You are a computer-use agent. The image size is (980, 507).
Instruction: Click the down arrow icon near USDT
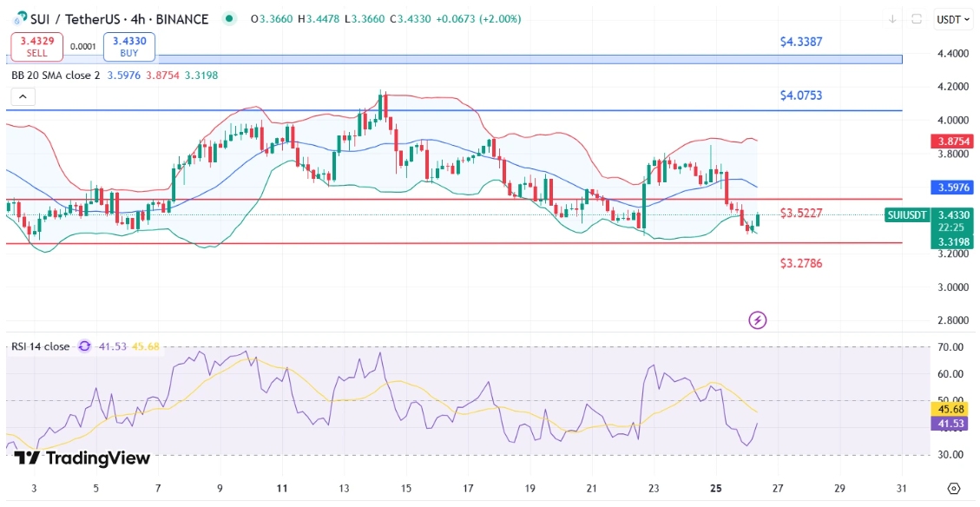[891, 19]
